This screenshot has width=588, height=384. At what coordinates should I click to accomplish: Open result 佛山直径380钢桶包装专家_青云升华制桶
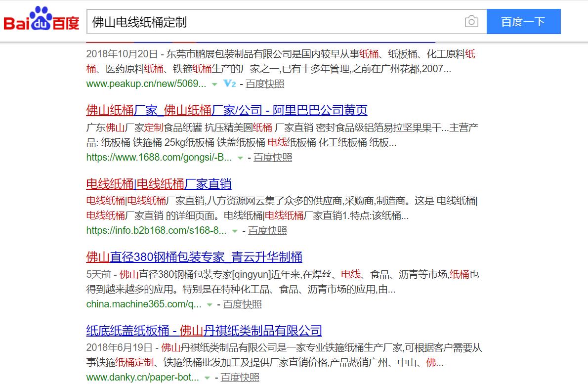click(x=194, y=257)
